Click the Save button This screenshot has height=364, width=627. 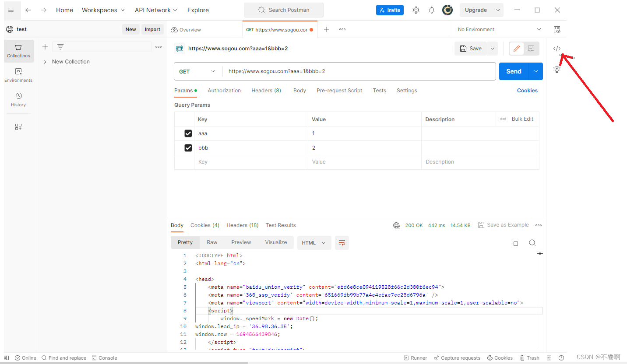(x=471, y=49)
